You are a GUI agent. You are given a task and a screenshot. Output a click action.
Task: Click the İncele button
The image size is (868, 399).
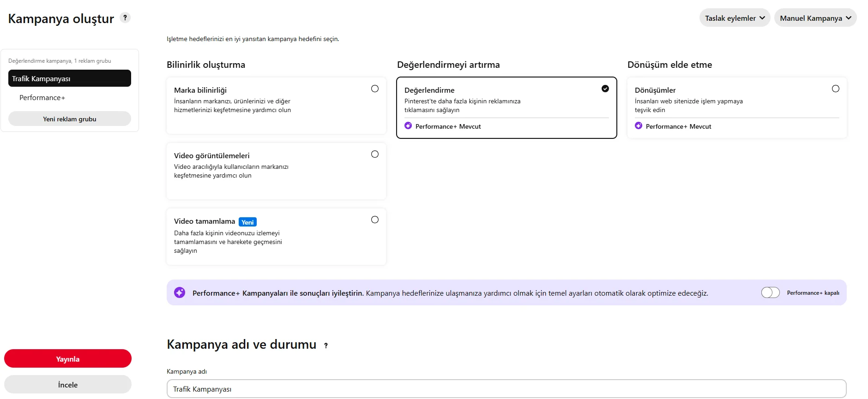68,385
